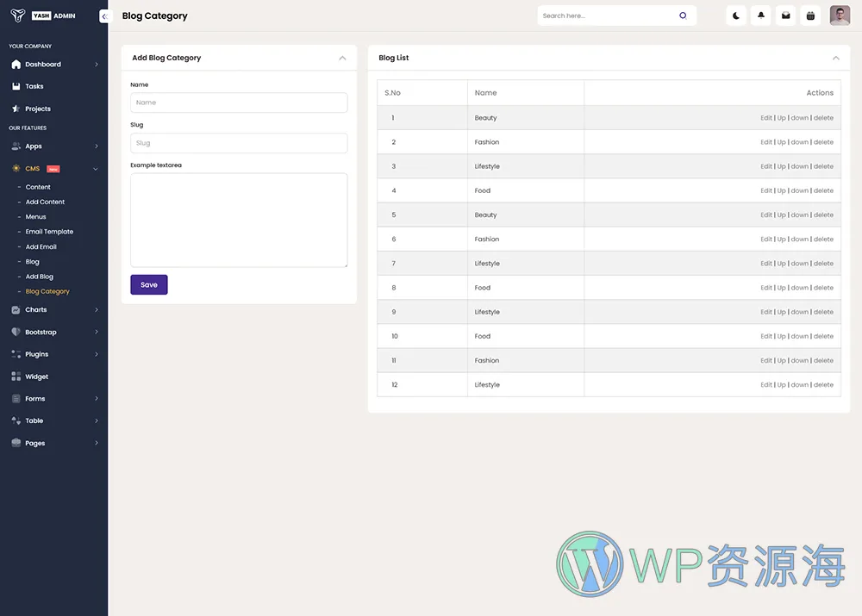Delete row 12 Lifestyle category
Viewport: 862px width, 616px height.
[x=823, y=384]
